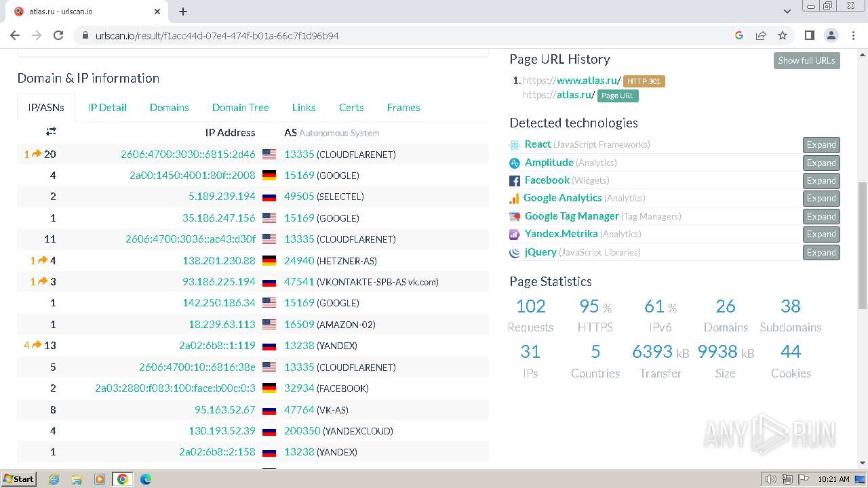Image resolution: width=868 pixels, height=488 pixels.
Task: Click the Google Tag Manager icon
Action: coord(515,216)
